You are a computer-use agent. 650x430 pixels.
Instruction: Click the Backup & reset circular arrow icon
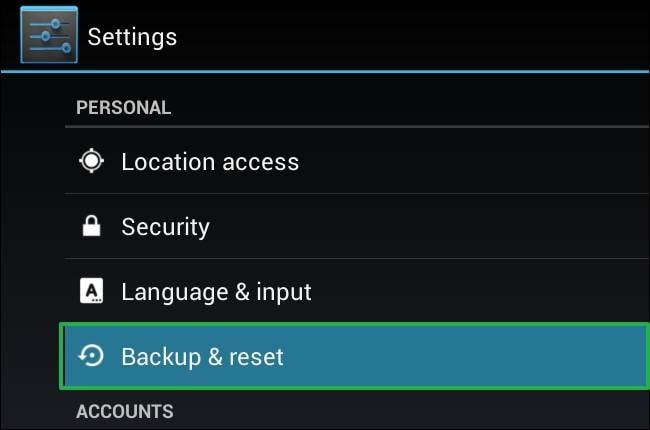[x=92, y=356]
